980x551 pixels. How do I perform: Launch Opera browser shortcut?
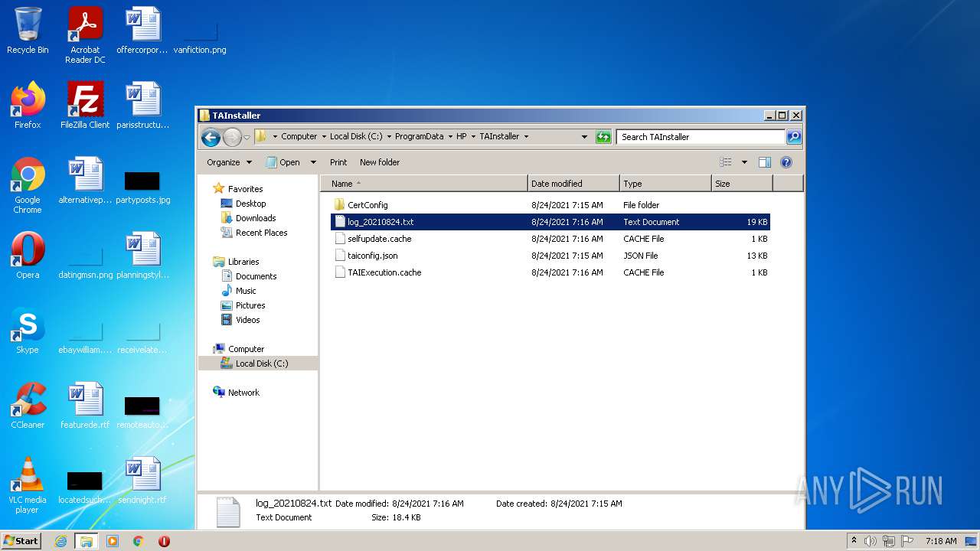click(x=28, y=256)
